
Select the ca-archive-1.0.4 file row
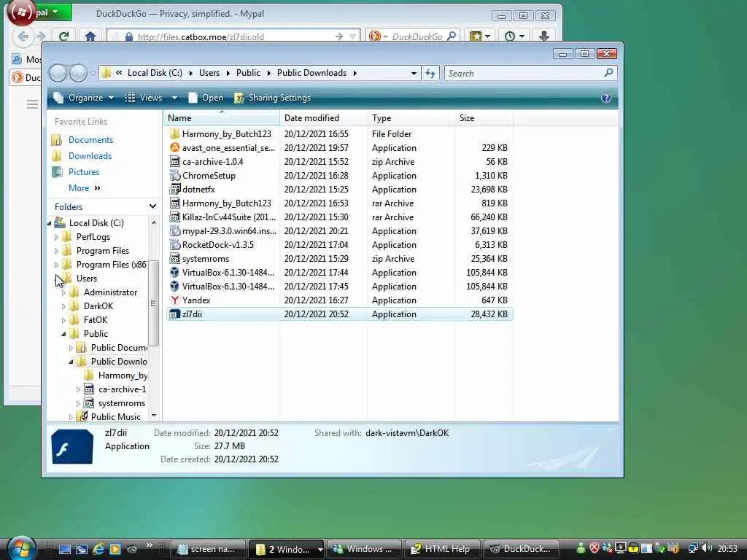coord(339,162)
